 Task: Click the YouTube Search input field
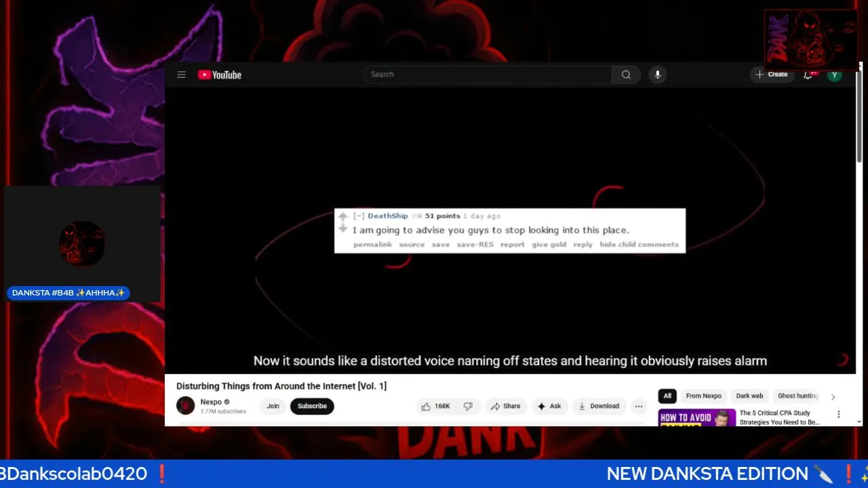click(x=487, y=75)
